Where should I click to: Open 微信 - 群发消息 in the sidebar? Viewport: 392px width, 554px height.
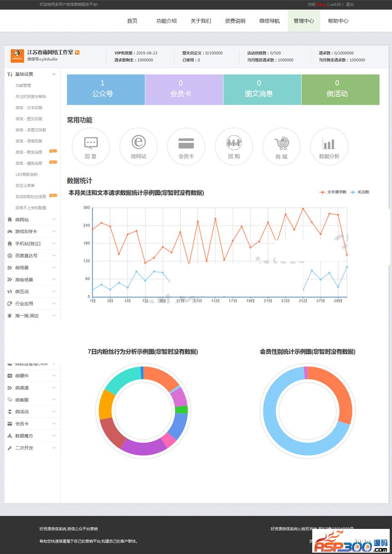click(29, 152)
